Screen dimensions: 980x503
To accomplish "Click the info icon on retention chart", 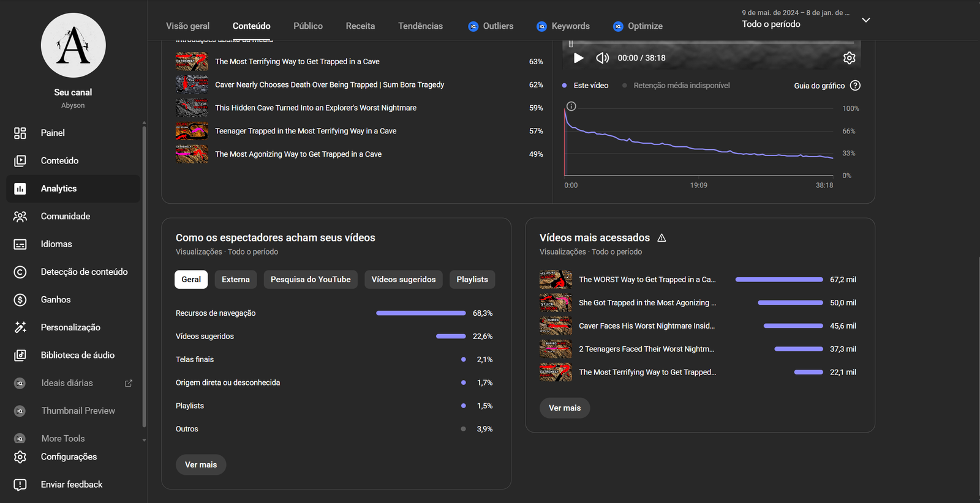I will 571,106.
